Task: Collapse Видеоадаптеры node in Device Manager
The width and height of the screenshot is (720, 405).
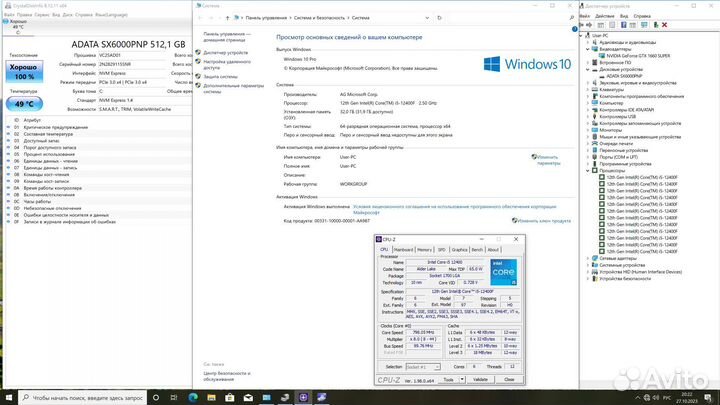Action: click(588, 49)
